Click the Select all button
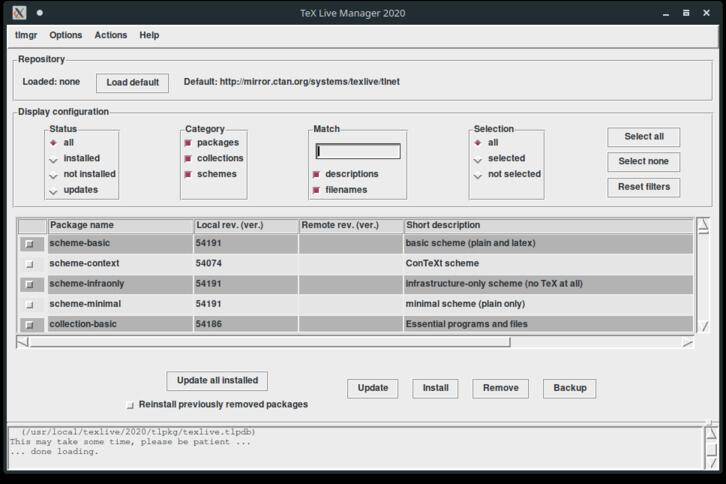Screen dimensions: 726x484 click(644, 137)
